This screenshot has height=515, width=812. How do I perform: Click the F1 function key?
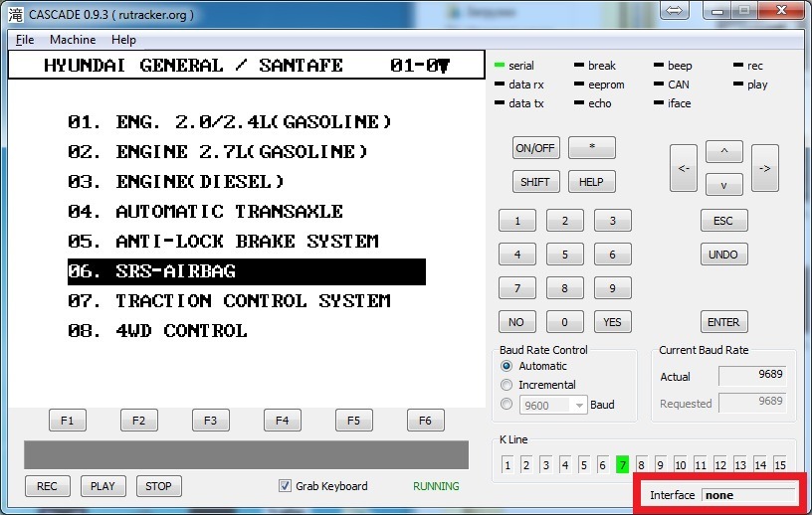[x=68, y=421]
